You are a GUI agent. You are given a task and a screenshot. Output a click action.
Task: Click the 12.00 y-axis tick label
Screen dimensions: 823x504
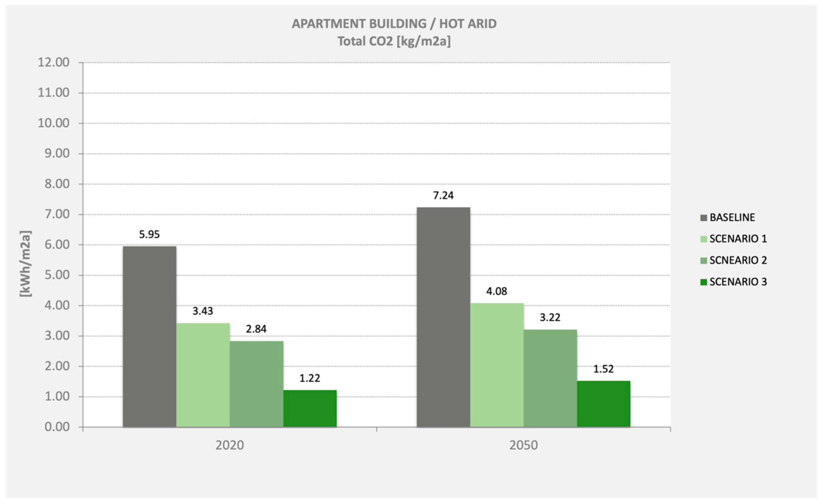tap(53, 62)
